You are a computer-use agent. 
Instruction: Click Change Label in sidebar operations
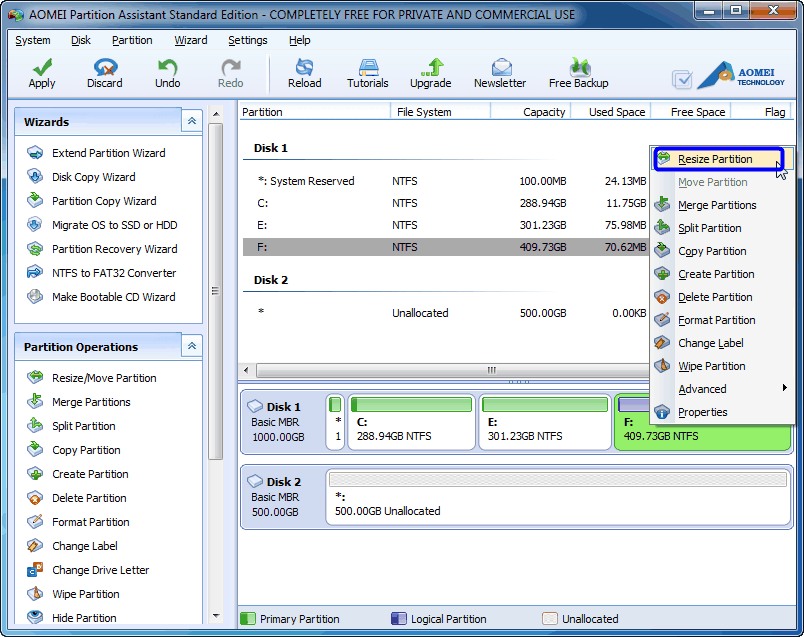(85, 546)
